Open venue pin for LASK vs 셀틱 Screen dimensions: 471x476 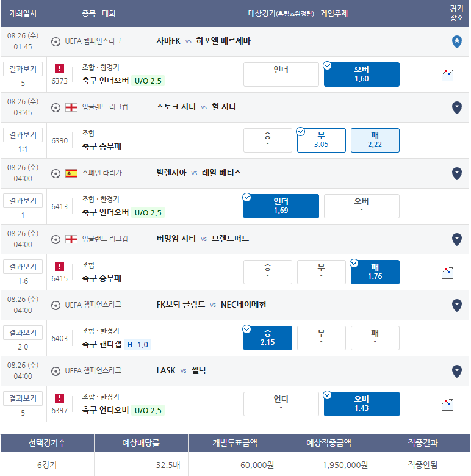(457, 371)
